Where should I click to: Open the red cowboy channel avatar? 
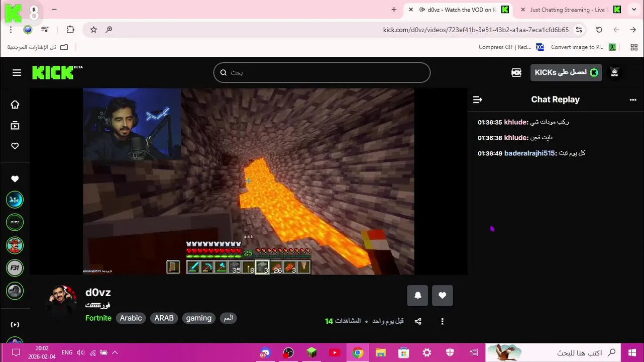click(x=15, y=245)
